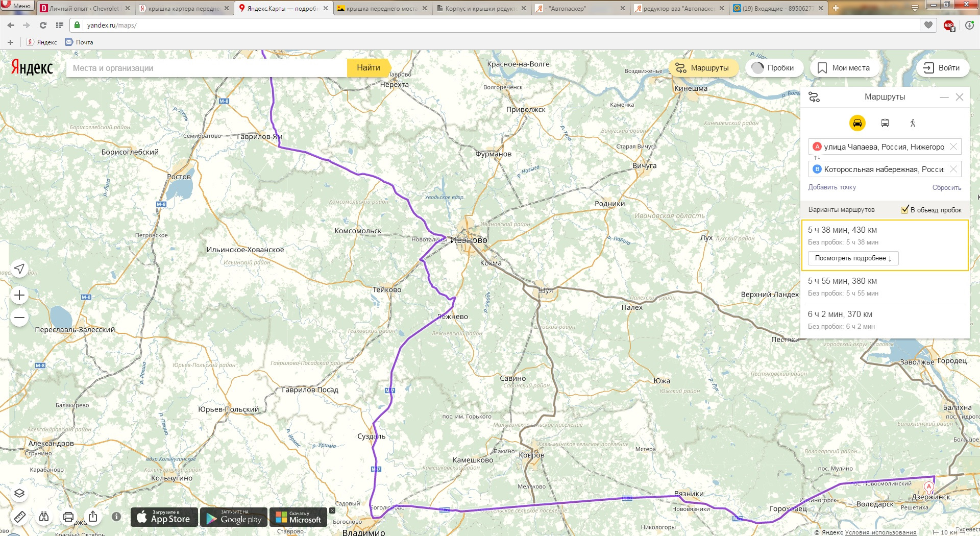
Task: Open the Яндекс bookmark in bookmarks bar
Action: click(x=42, y=42)
